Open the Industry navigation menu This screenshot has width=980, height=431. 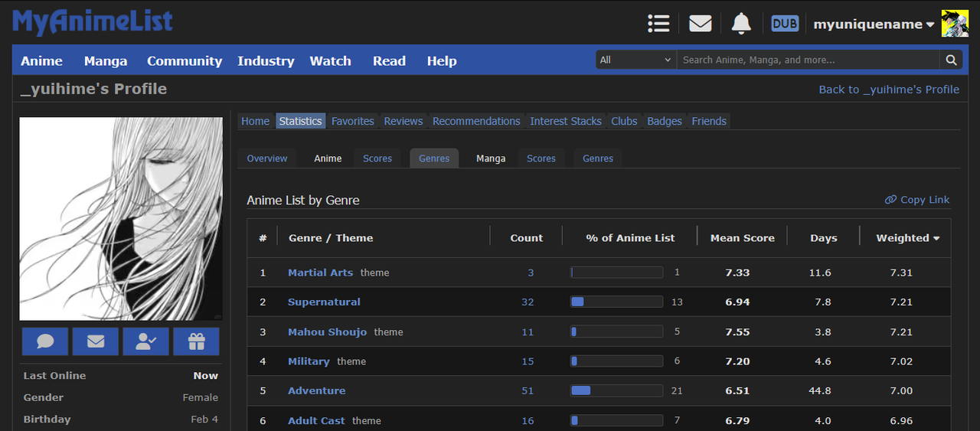(266, 60)
